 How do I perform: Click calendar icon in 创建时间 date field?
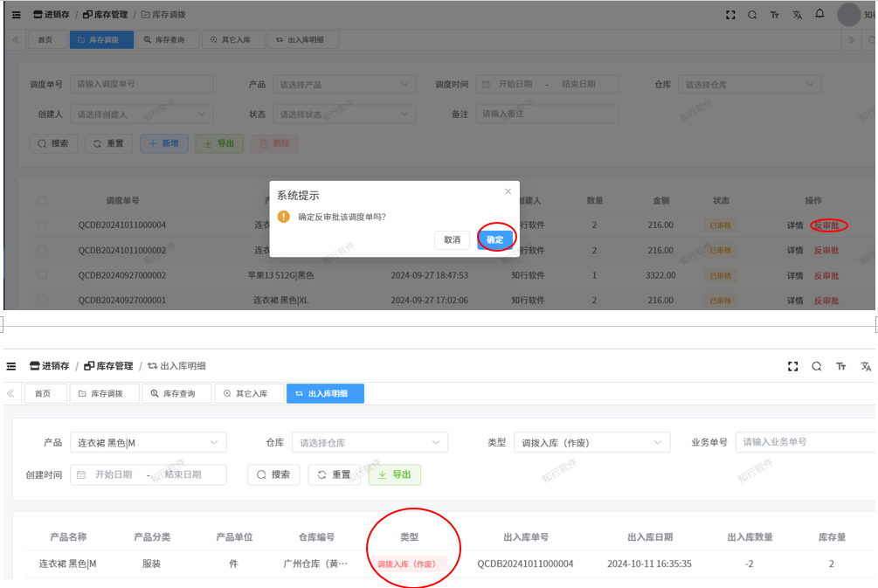tap(81, 474)
